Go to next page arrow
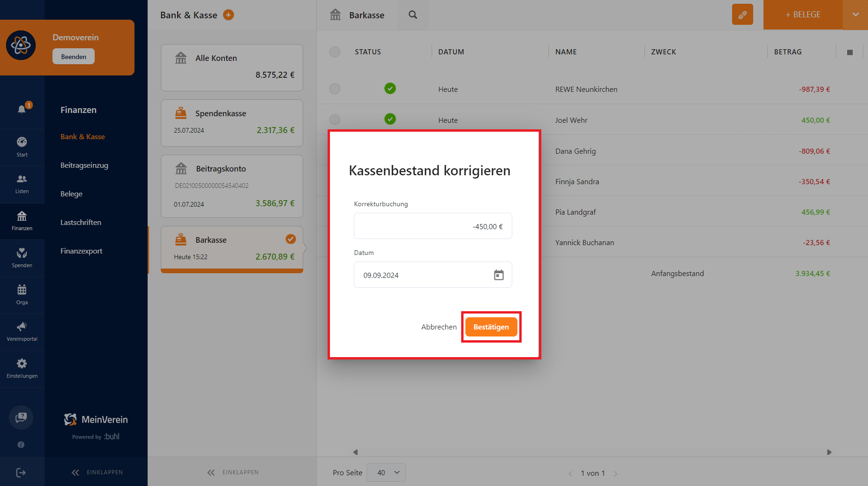 [615, 473]
